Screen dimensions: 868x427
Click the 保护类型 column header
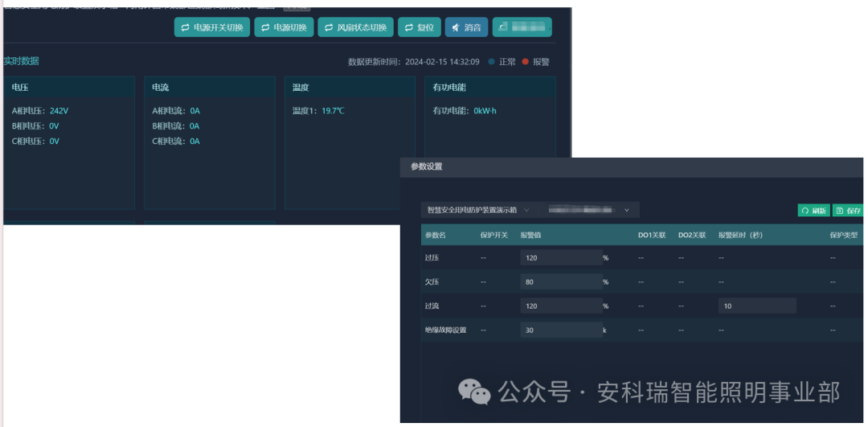tap(844, 235)
